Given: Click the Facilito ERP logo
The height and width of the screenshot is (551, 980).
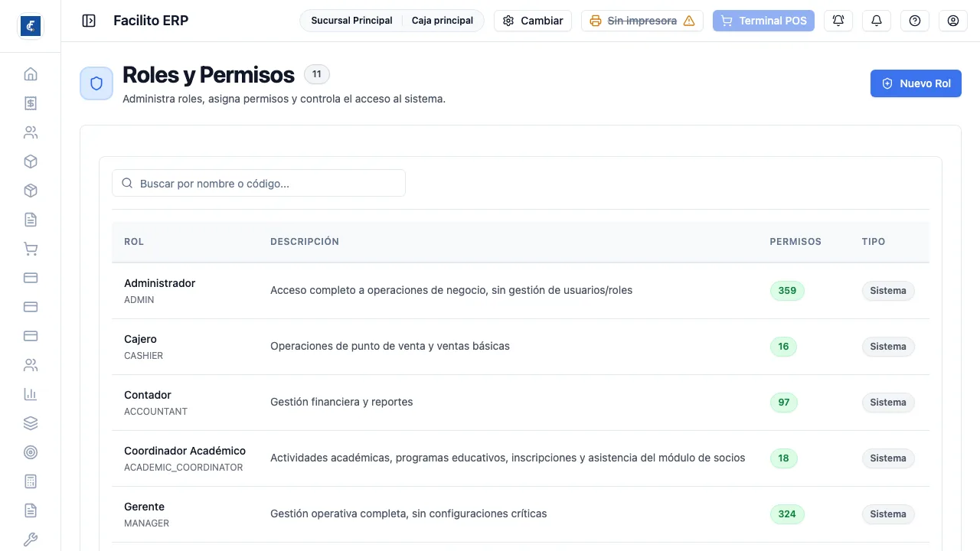Looking at the screenshot, I should (x=31, y=26).
